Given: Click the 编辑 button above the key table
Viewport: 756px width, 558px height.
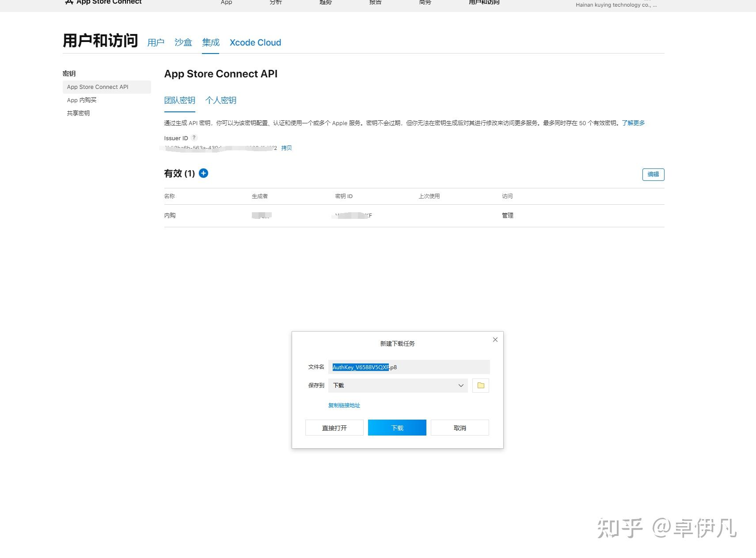Looking at the screenshot, I should click(x=653, y=174).
